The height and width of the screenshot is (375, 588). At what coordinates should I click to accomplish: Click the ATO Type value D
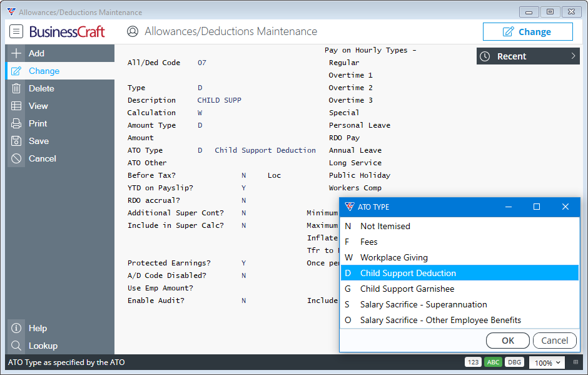click(x=200, y=150)
